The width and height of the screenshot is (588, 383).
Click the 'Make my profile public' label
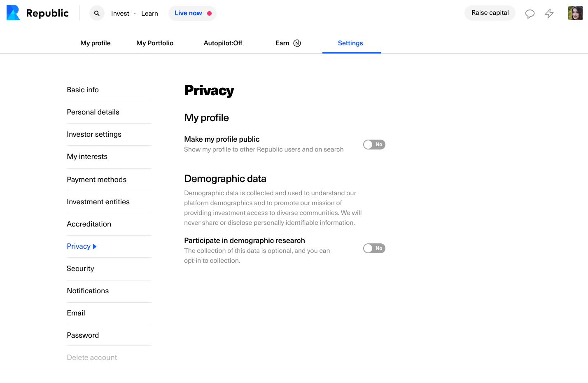(222, 139)
